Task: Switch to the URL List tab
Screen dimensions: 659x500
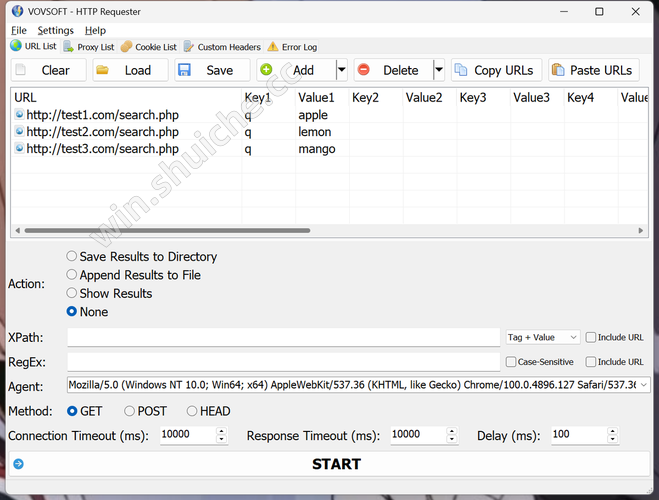Action: [34, 46]
